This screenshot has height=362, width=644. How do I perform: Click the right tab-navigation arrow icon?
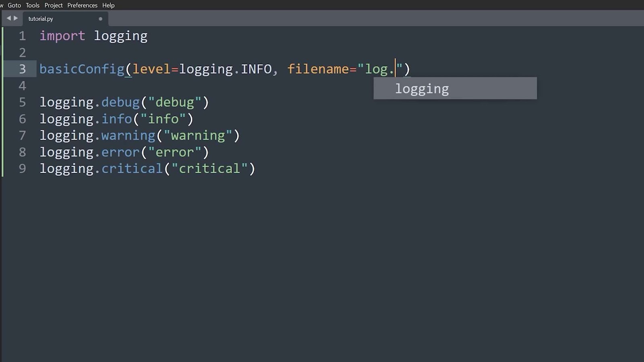click(16, 18)
